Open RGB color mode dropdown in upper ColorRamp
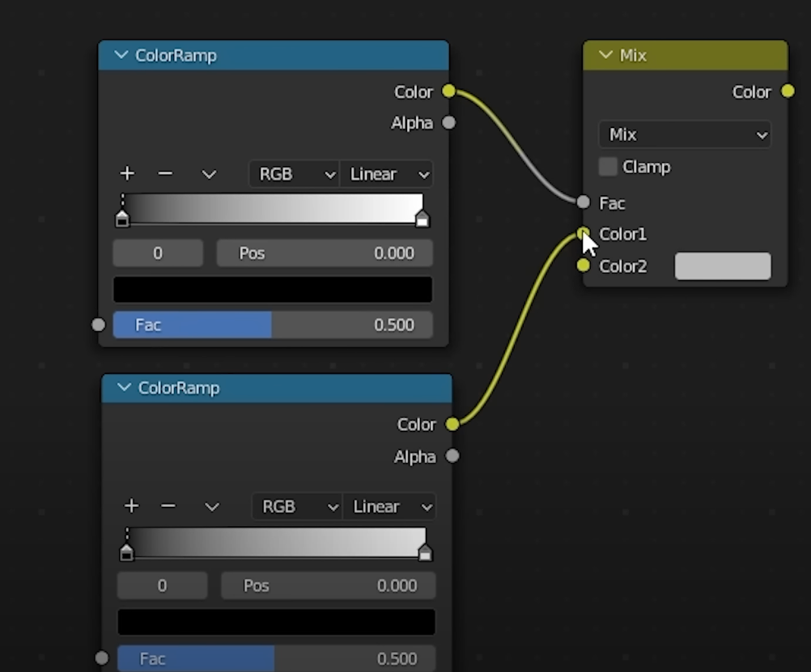 [294, 174]
